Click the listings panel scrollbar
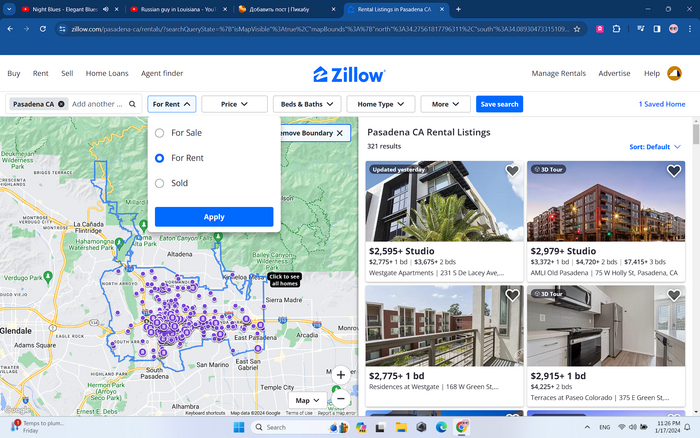The height and width of the screenshot is (438, 700). coord(696,134)
